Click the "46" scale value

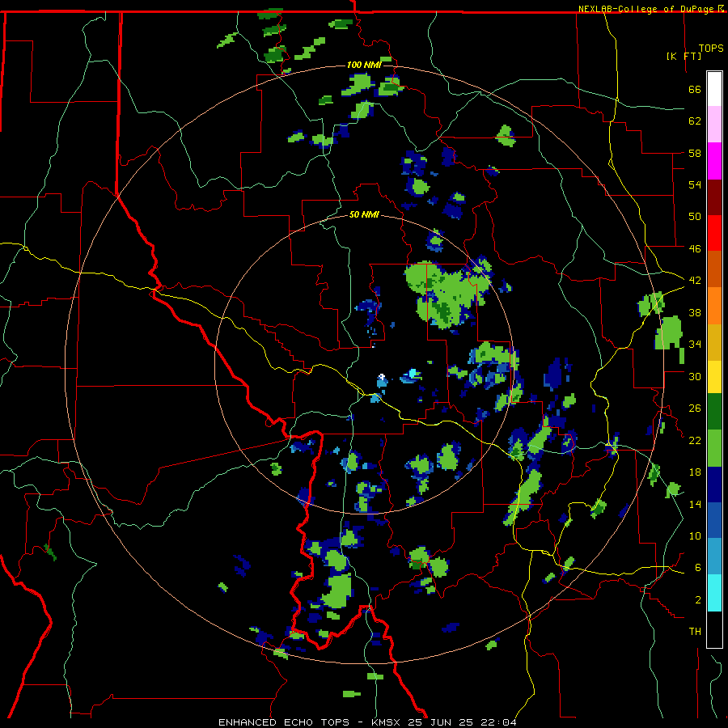pyautogui.click(x=695, y=249)
